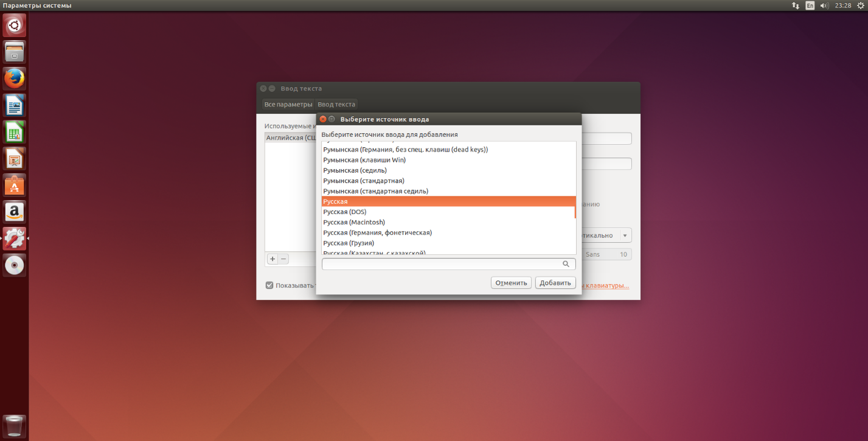
Task: Open the En keyboard layout indicator
Action: point(810,5)
